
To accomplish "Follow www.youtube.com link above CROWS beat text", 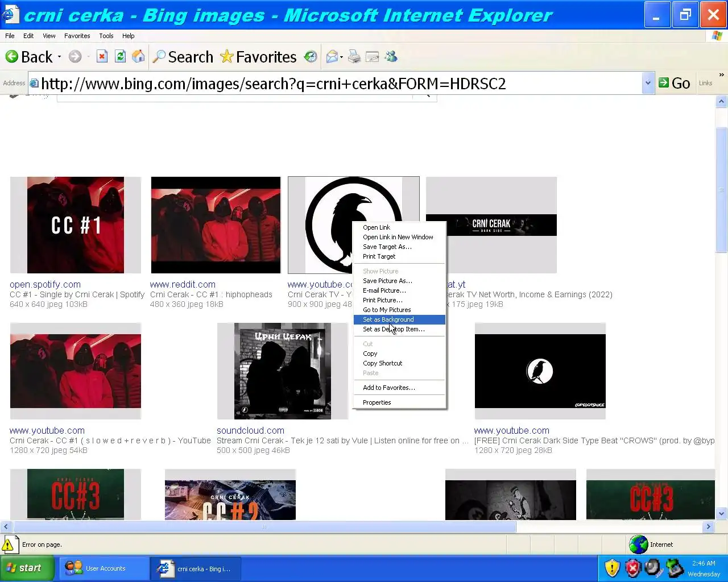I will [512, 430].
